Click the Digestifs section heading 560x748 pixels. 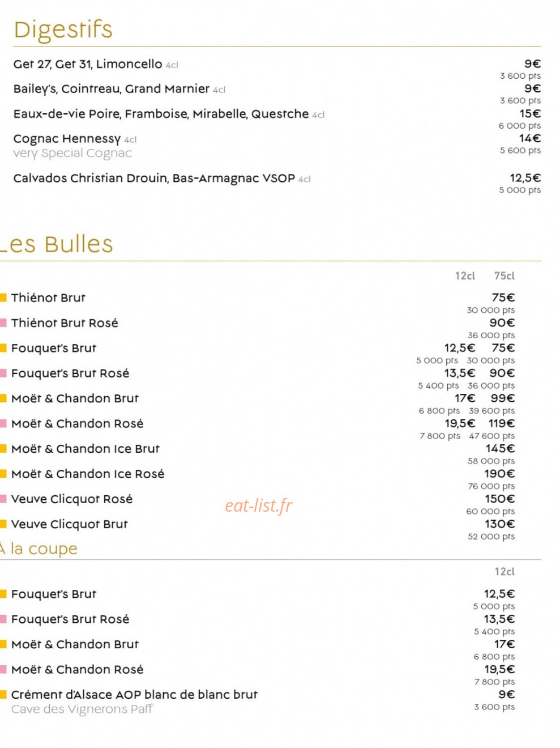coord(63,29)
